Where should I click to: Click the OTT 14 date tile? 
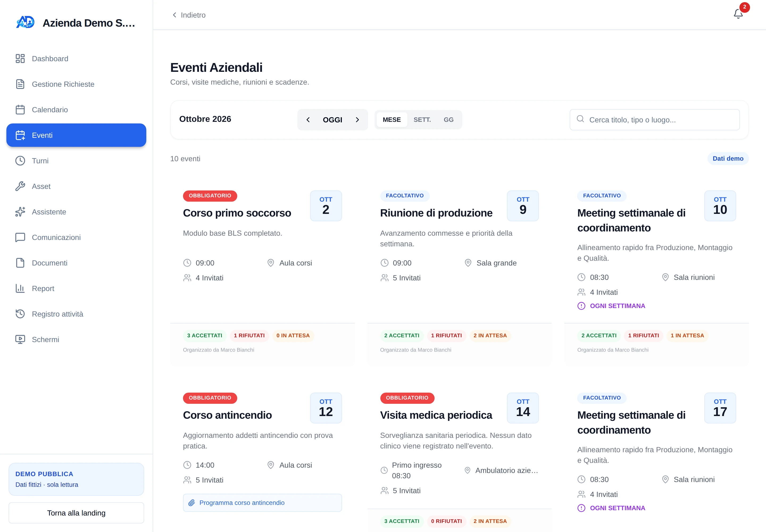pos(523,408)
